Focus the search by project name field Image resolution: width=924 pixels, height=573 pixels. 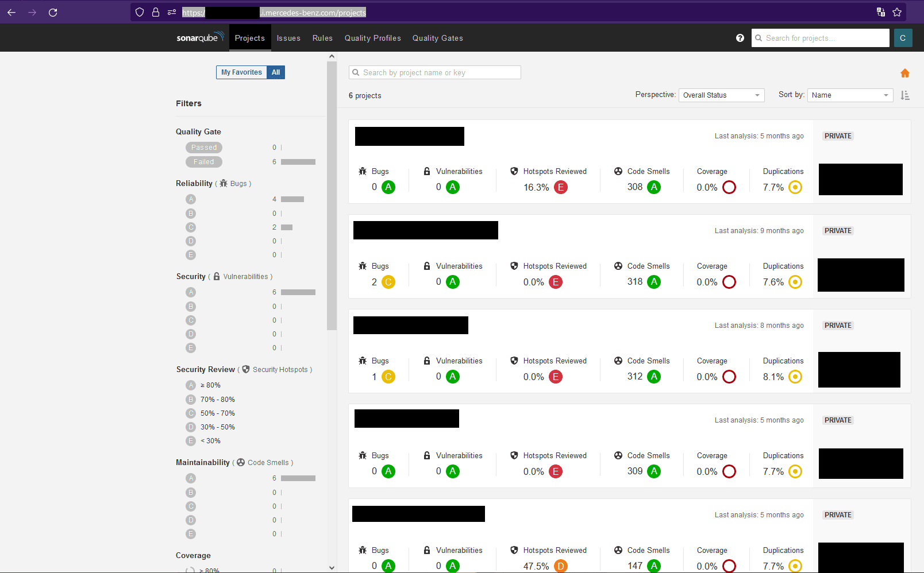click(x=435, y=72)
